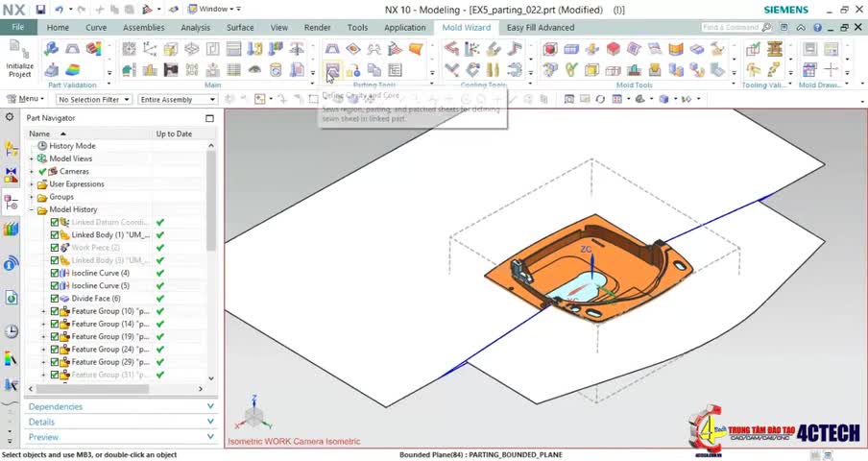Click the navigator scroll right arrow
This screenshot has width=868, height=461.
[x=201, y=389]
